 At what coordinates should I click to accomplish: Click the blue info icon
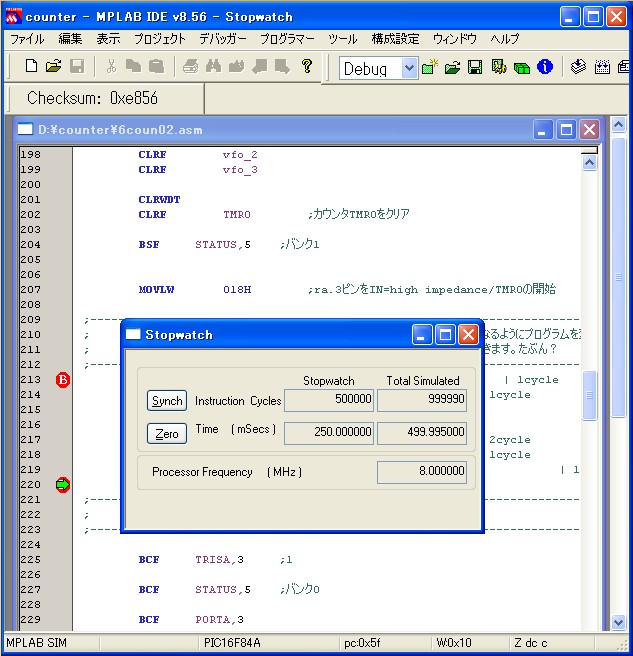(x=545, y=67)
